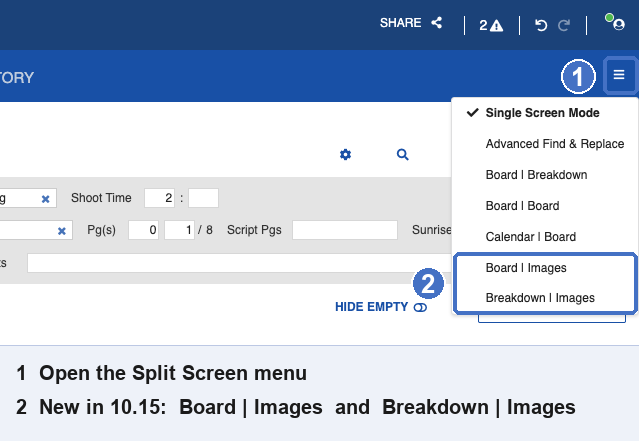Toggle the HIDE EMPTY switch

[x=420, y=307]
